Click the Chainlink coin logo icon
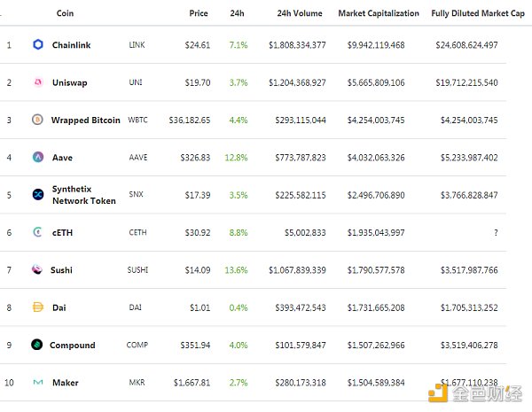This screenshot has width=532, height=412. pos(38,44)
